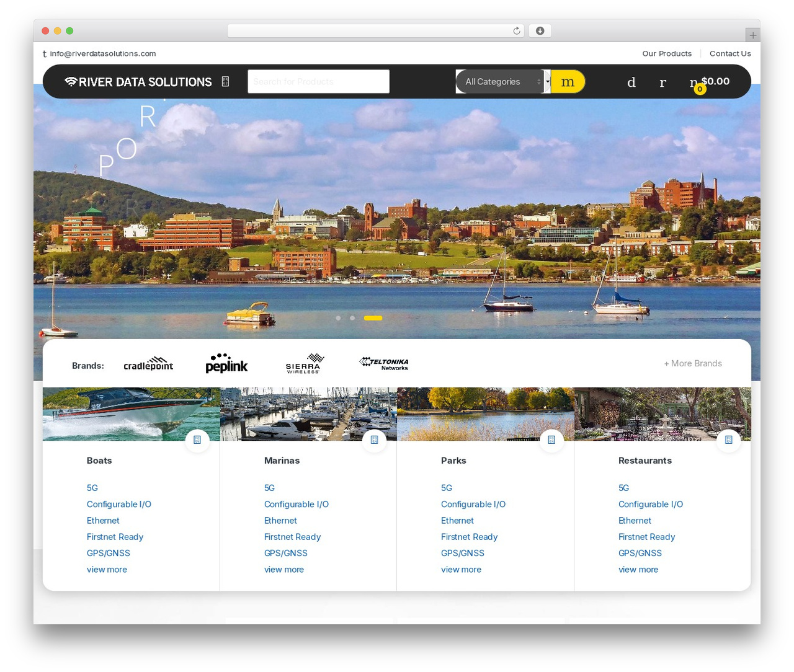Select Ethernet under Marinas

tap(280, 521)
